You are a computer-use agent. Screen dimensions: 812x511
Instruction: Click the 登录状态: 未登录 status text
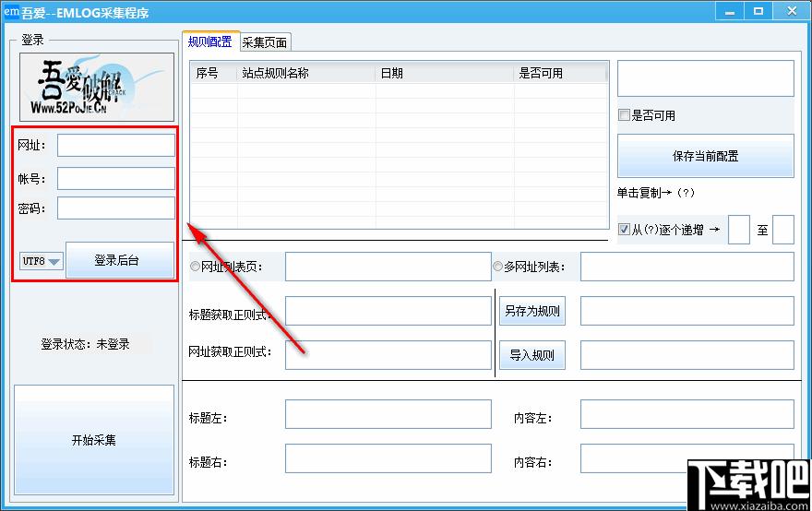86,344
